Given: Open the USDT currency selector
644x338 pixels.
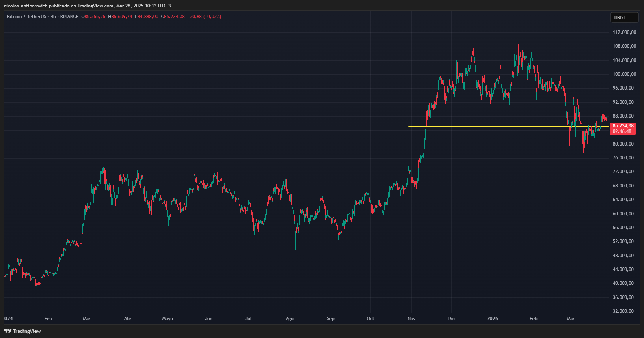Looking at the screenshot, I should [x=624, y=17].
